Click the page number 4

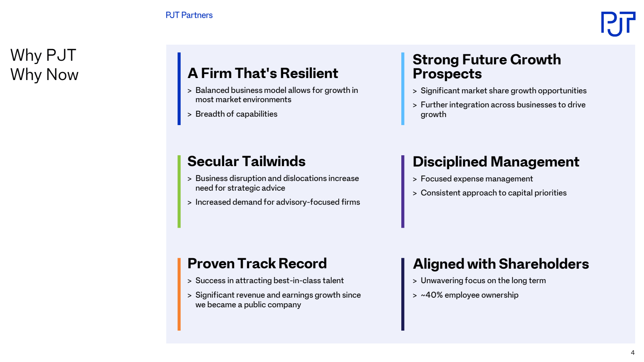pos(633,353)
